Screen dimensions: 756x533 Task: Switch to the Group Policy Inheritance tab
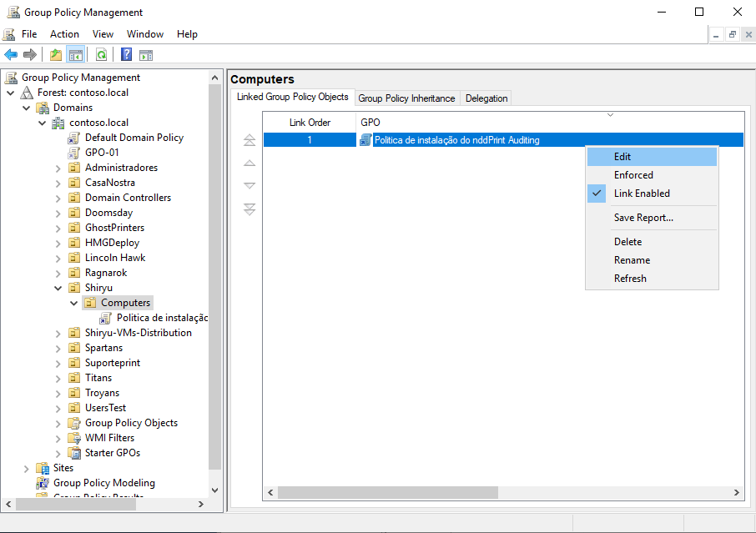coord(406,98)
